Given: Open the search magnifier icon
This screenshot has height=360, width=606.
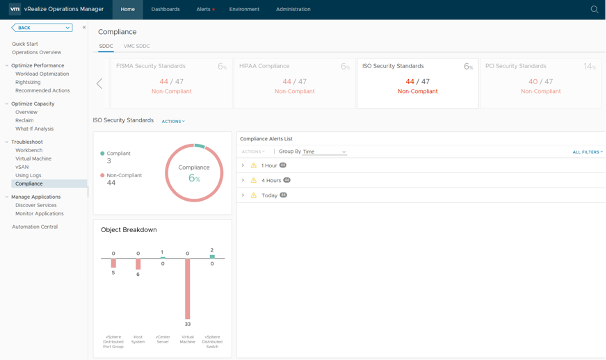Looking at the screenshot, I should (594, 9).
